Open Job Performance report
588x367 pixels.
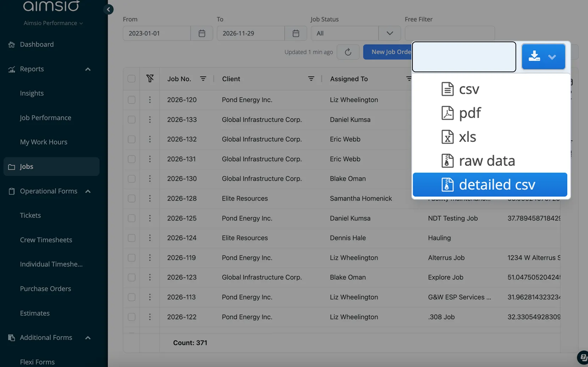[x=45, y=118]
